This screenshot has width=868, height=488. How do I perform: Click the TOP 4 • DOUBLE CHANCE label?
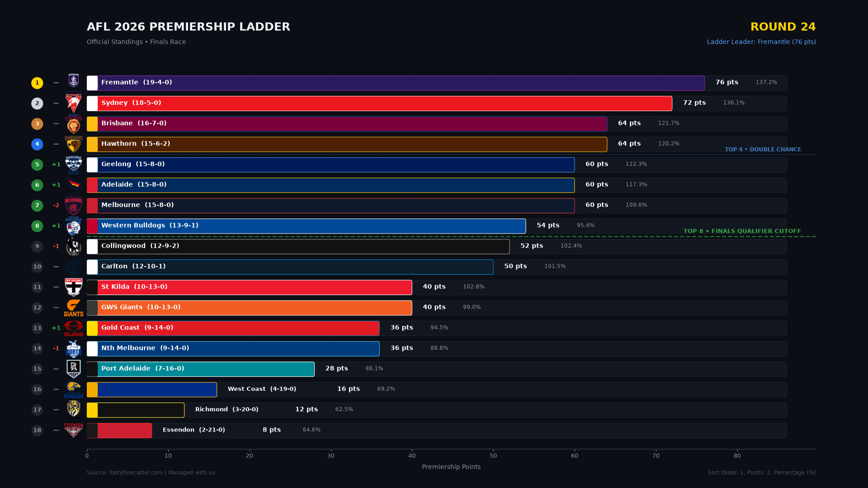click(763, 149)
